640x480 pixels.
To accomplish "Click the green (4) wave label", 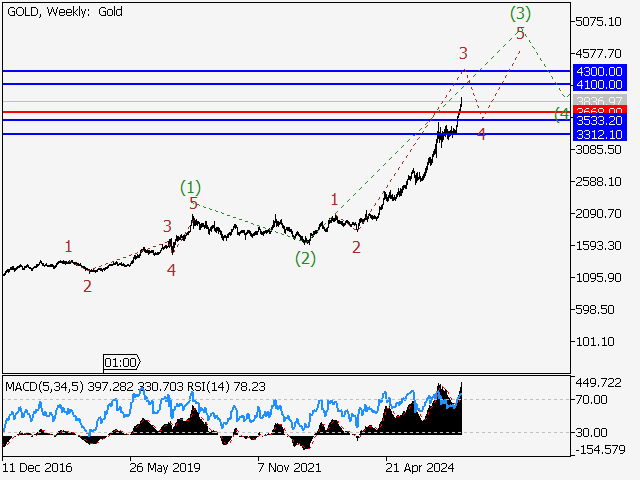I will (563, 114).
